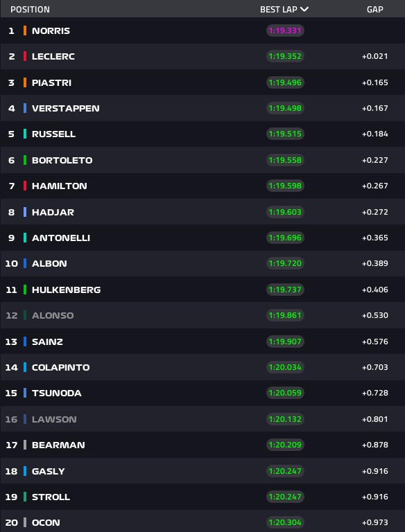405x532 pixels.
Task: Select the greyed-out LAWSON entry
Action: [x=203, y=419]
